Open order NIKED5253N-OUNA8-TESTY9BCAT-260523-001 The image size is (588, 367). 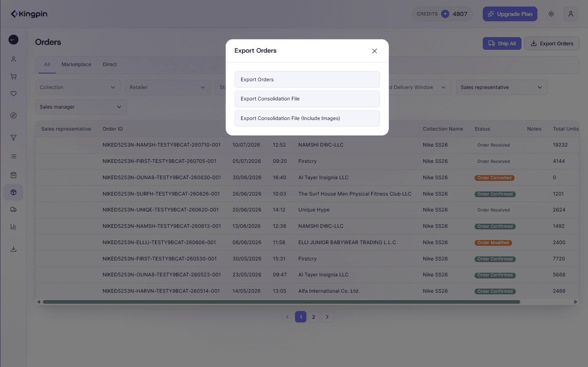[x=162, y=275]
